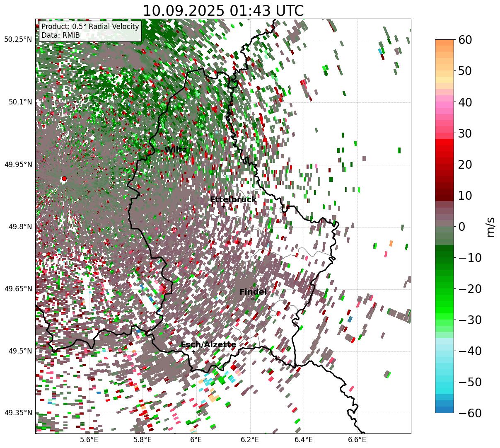This screenshot has width=500, height=448.
Task: Click the 'Product: 0.5° Radial Velocity' label
Action: pyautogui.click(x=90, y=27)
